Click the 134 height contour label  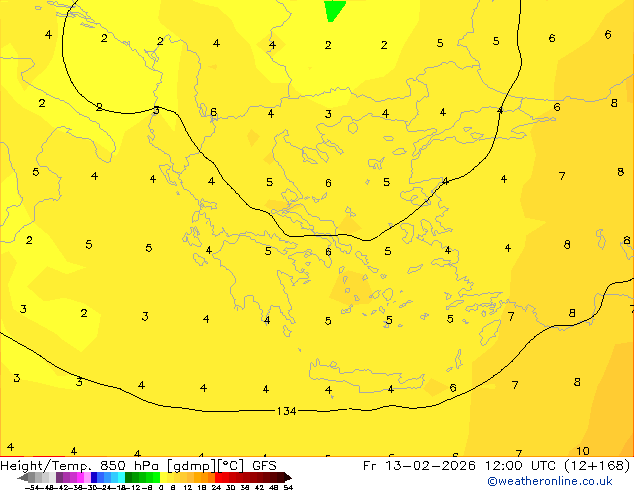(287, 411)
